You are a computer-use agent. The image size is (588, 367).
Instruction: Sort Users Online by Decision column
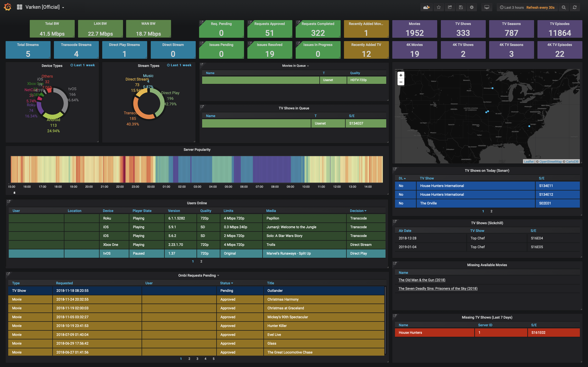coord(358,211)
